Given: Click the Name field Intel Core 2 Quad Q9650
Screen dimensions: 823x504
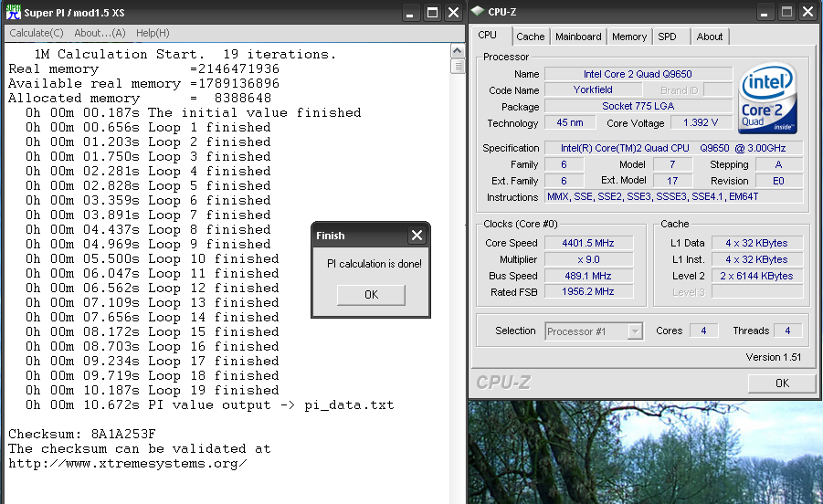Looking at the screenshot, I should point(638,74).
